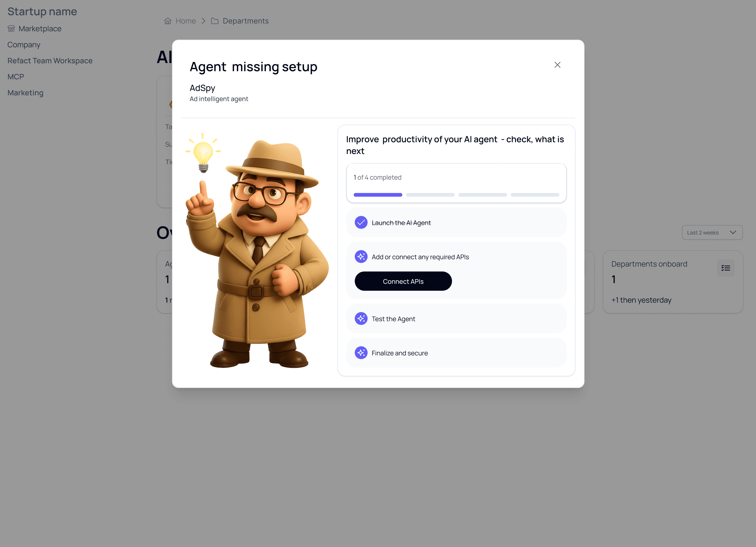The image size is (756, 547).
Task: Close the Agent missing setup dialog
Action: pos(557,65)
